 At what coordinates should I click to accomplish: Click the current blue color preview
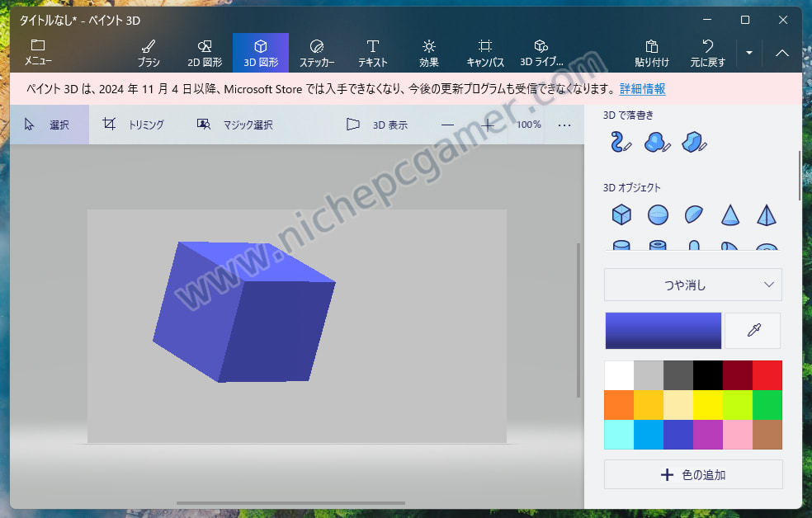point(663,330)
